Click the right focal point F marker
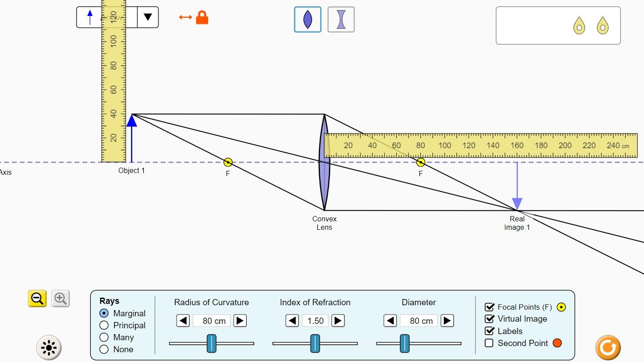 (421, 162)
